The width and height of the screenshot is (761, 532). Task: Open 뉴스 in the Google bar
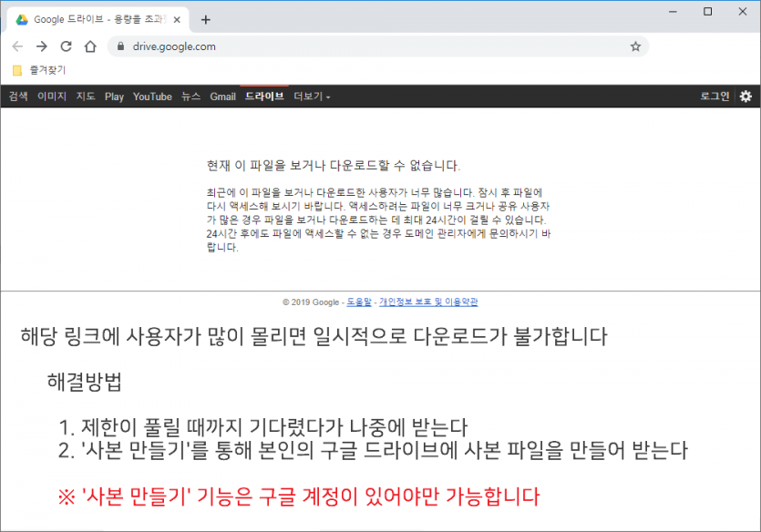tap(190, 97)
